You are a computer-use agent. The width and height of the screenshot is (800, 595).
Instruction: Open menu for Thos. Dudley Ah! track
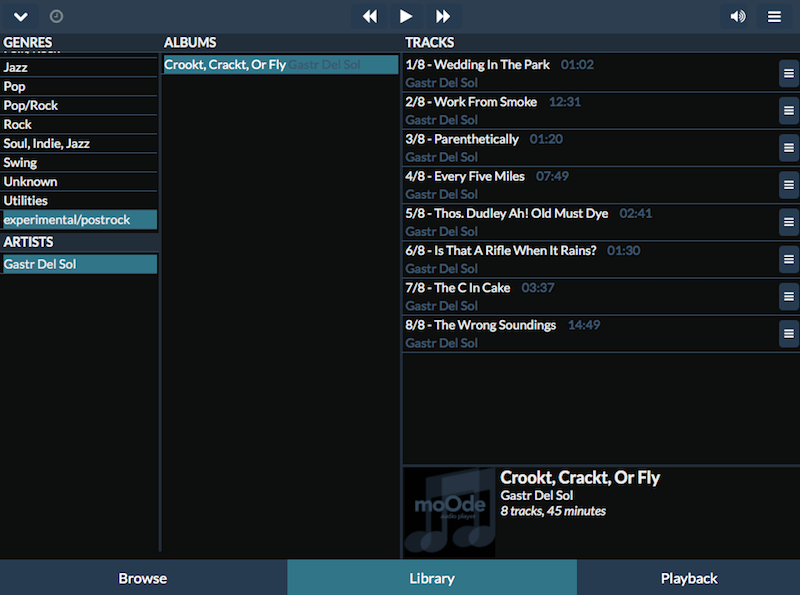tap(788, 222)
